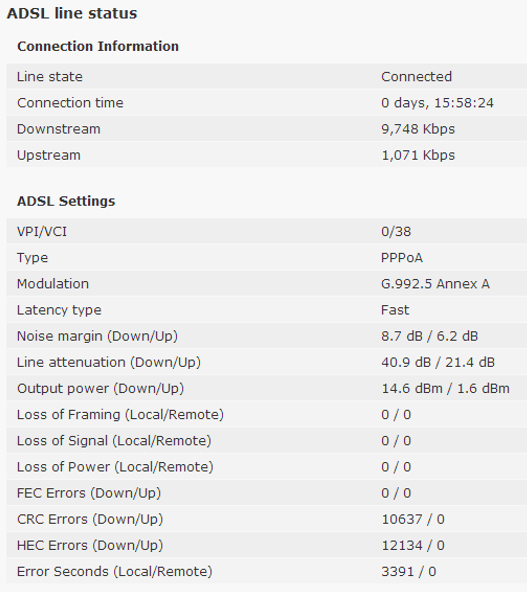
Task: Click the Loss of Signal (Local/Remote) label
Action: coord(114,441)
